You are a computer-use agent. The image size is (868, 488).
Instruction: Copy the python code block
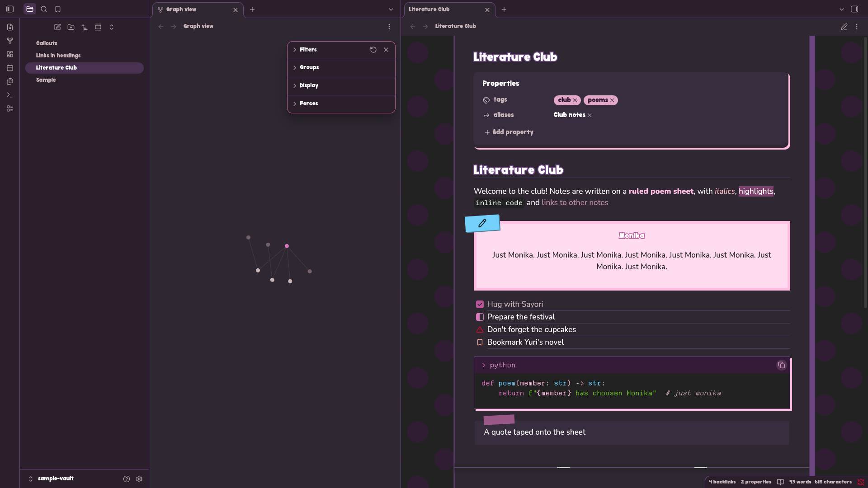coord(782,365)
